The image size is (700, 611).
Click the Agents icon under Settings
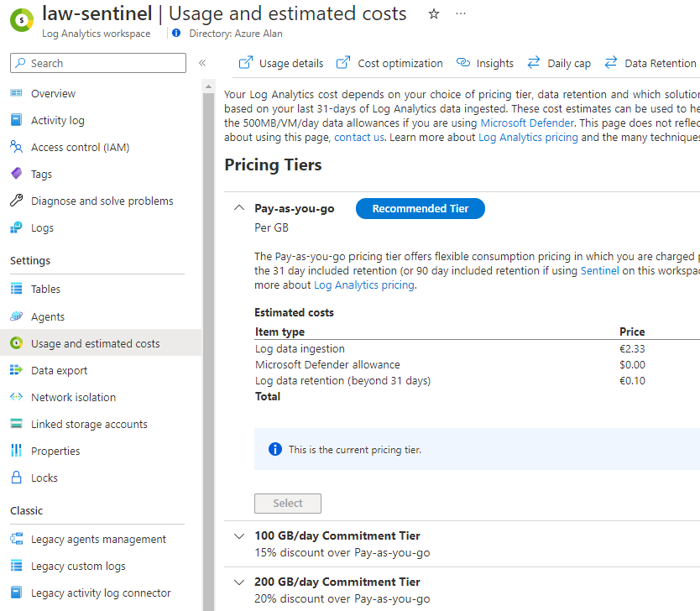[18, 316]
